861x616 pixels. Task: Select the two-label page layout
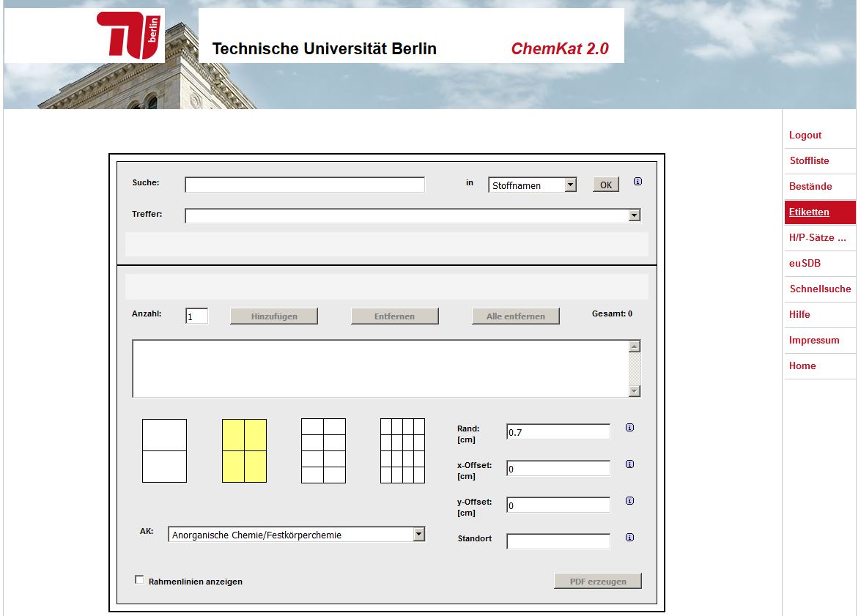tap(164, 450)
